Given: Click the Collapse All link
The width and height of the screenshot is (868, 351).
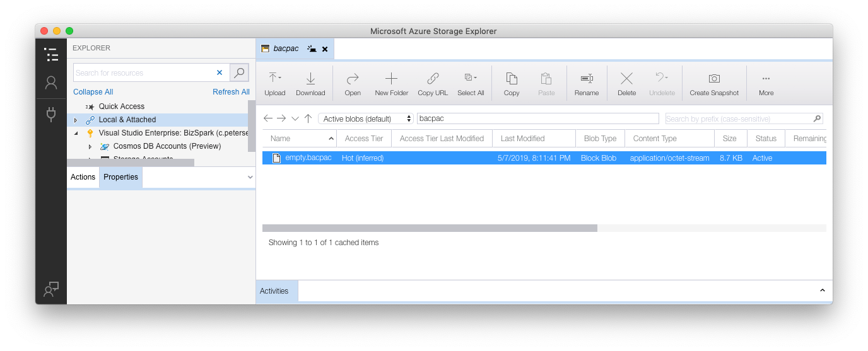Looking at the screenshot, I should 93,92.
